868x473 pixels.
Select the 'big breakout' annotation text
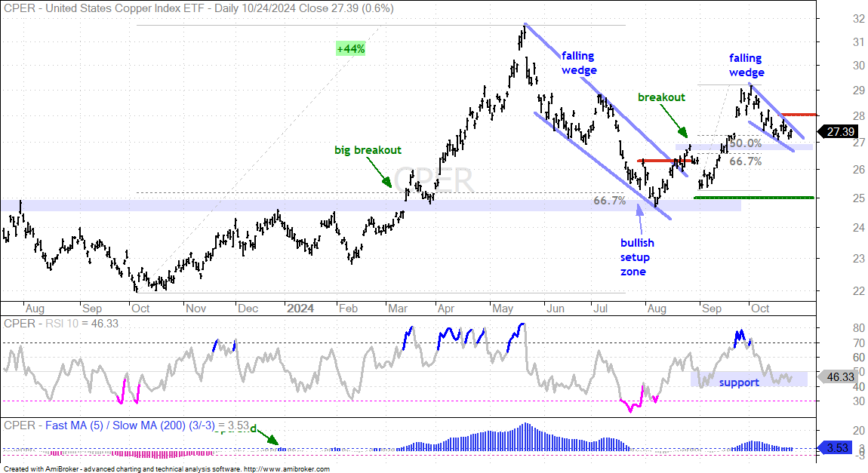pyautogui.click(x=368, y=150)
